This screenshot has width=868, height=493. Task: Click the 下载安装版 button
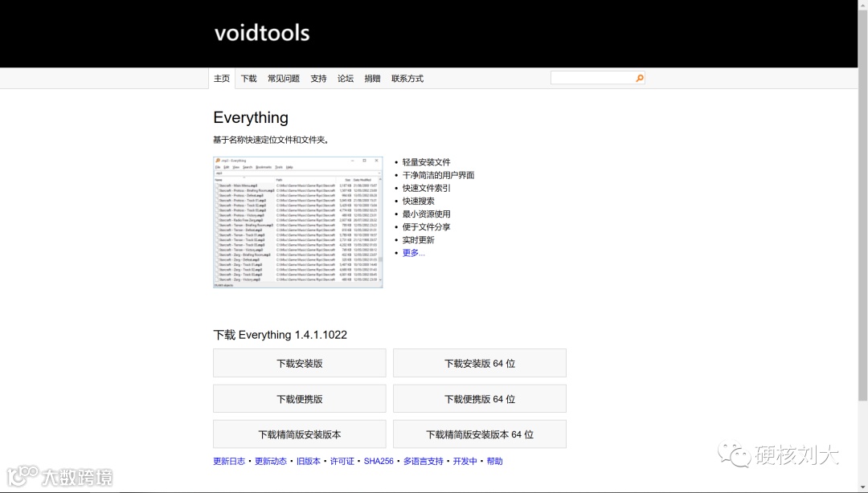[x=300, y=363]
